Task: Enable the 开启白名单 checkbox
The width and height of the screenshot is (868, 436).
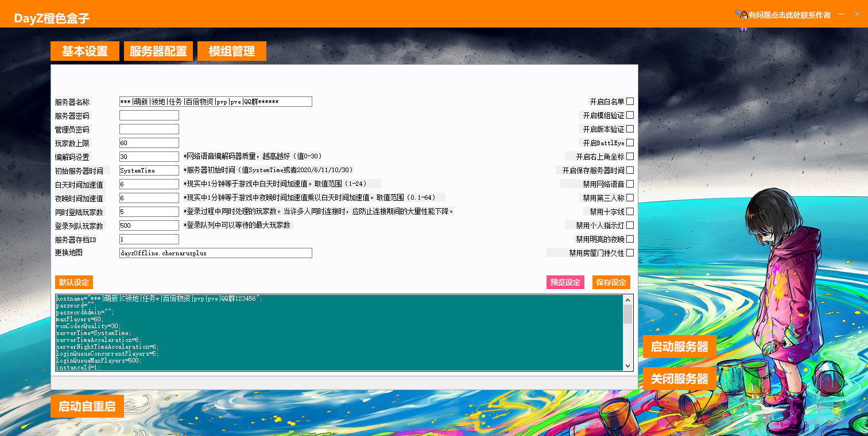Action: pos(630,102)
